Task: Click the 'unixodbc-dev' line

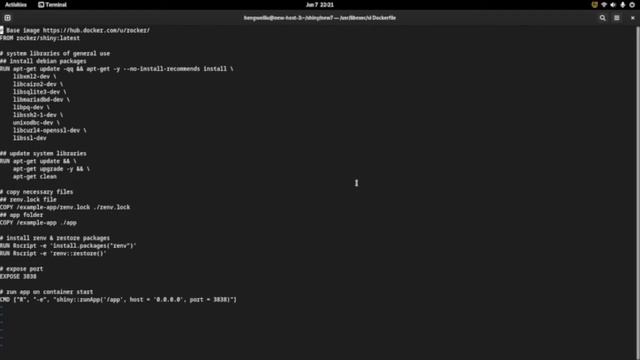Action: [x=36, y=123]
